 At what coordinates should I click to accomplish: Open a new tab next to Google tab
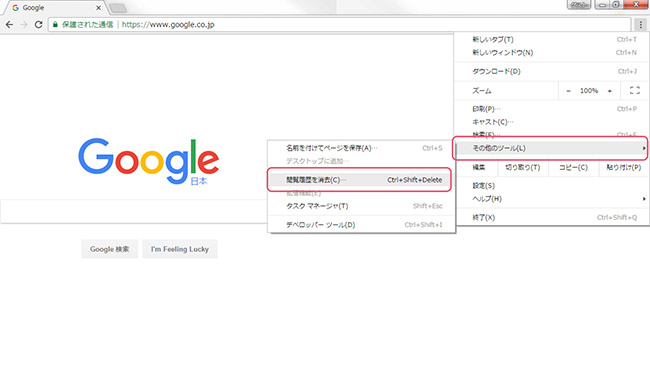click(118, 8)
